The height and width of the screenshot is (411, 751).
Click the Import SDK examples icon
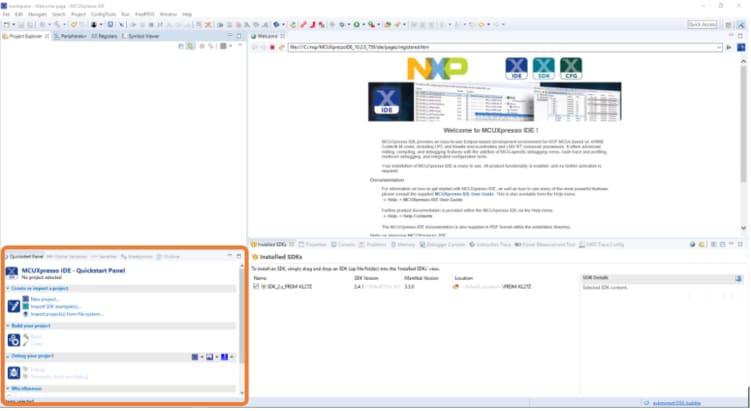[26, 306]
